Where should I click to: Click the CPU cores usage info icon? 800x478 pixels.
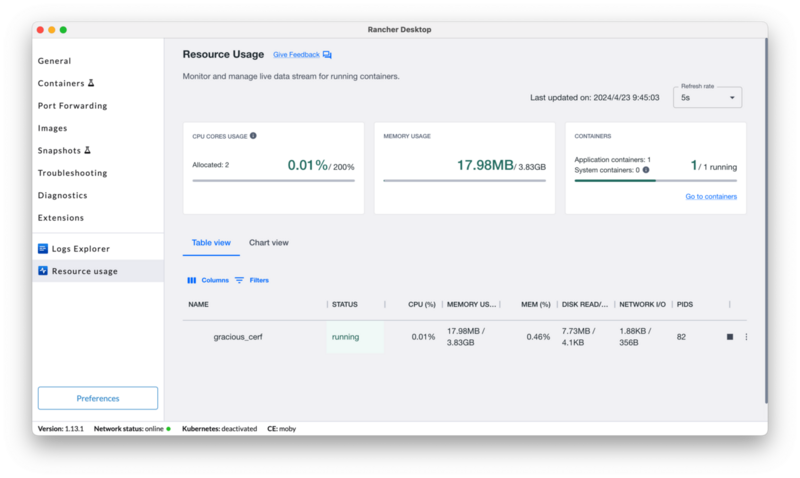point(253,136)
